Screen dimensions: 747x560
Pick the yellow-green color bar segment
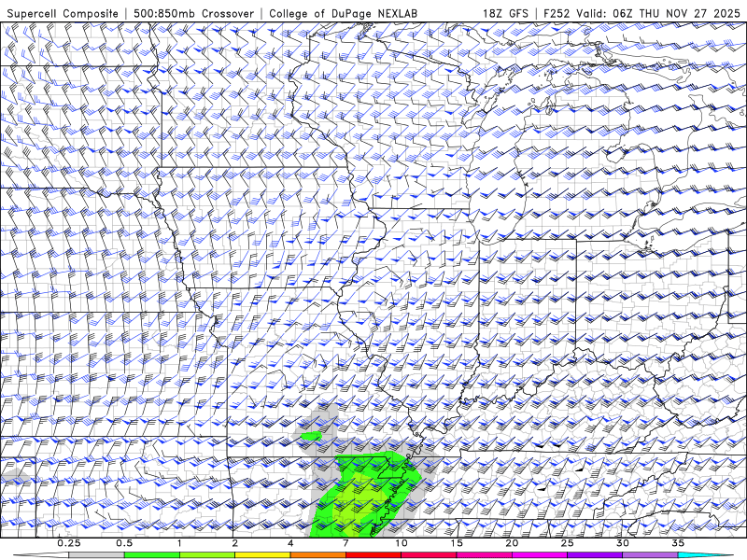(x=207, y=555)
